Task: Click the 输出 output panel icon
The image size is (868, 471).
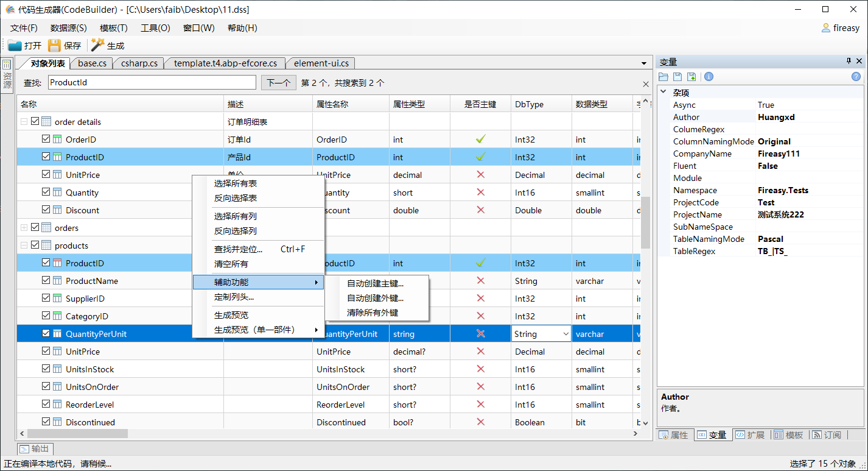Action: [x=24, y=449]
